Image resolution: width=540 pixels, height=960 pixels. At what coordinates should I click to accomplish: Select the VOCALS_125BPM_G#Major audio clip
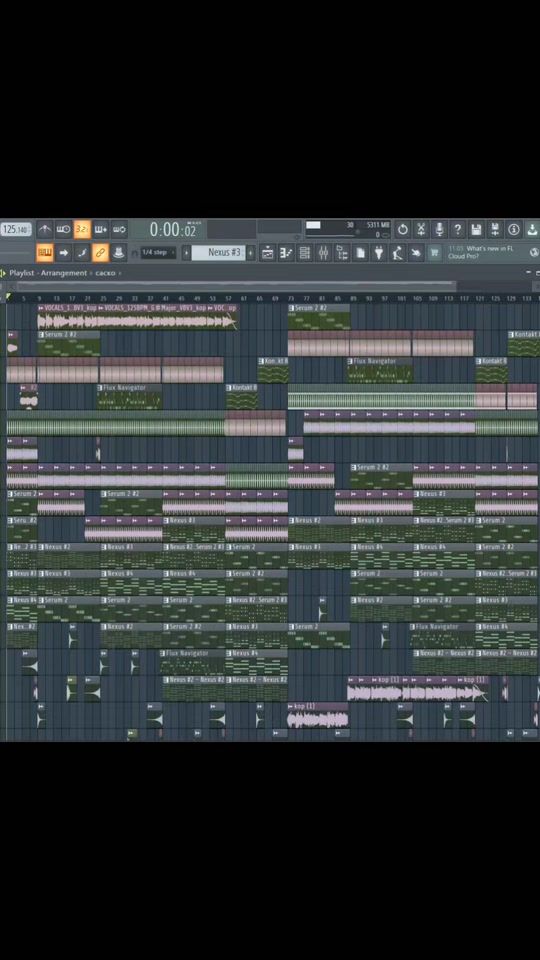(x=152, y=318)
